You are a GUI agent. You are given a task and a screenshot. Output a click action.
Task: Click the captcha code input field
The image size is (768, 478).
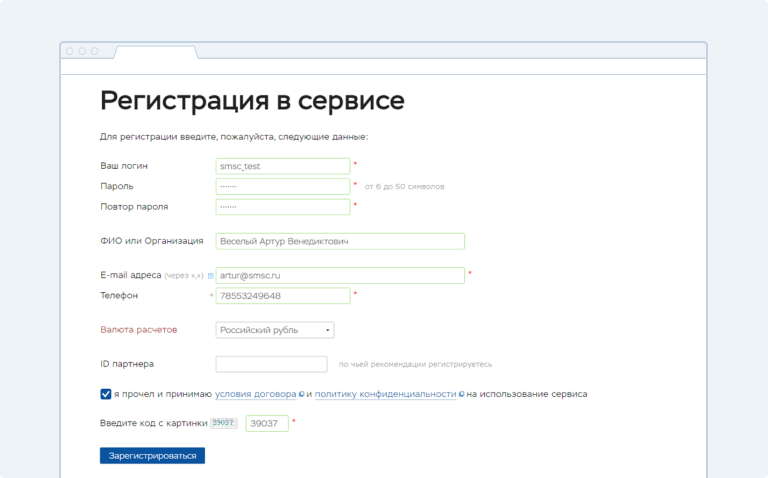point(267,423)
